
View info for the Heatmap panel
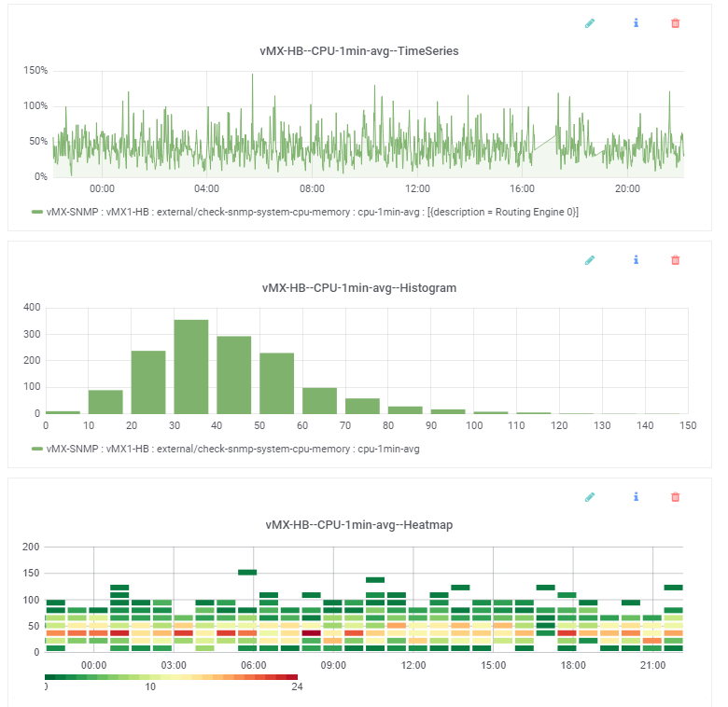click(636, 497)
